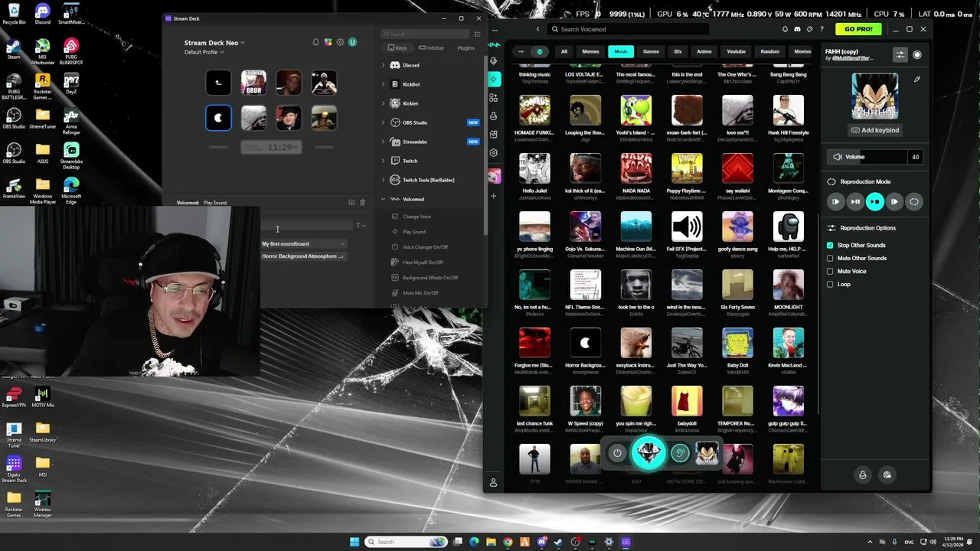Open Stream Deck notifications bell
Screen dimensions: 980x551
(315, 42)
